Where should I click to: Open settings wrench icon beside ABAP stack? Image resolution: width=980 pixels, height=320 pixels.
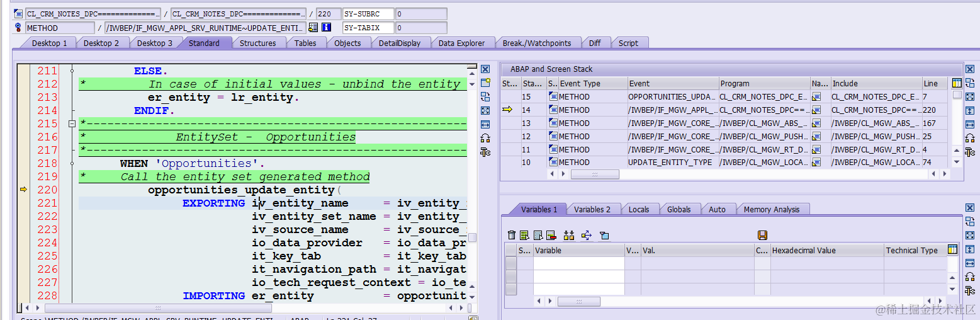click(x=970, y=152)
